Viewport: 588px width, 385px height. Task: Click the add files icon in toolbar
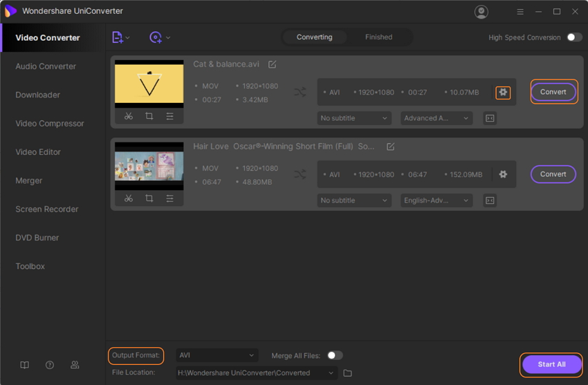[x=118, y=37]
